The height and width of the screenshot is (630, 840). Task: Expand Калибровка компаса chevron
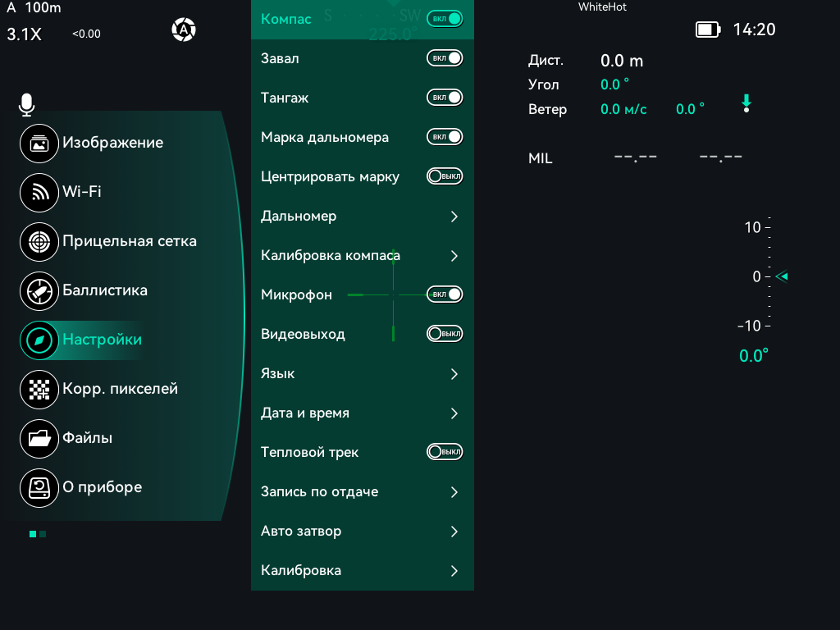pyautogui.click(x=454, y=256)
